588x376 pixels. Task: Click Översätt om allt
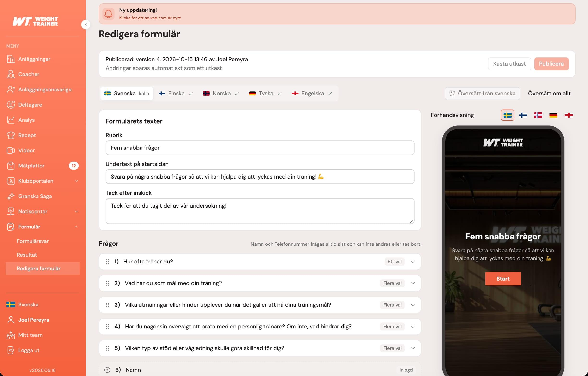(x=549, y=94)
